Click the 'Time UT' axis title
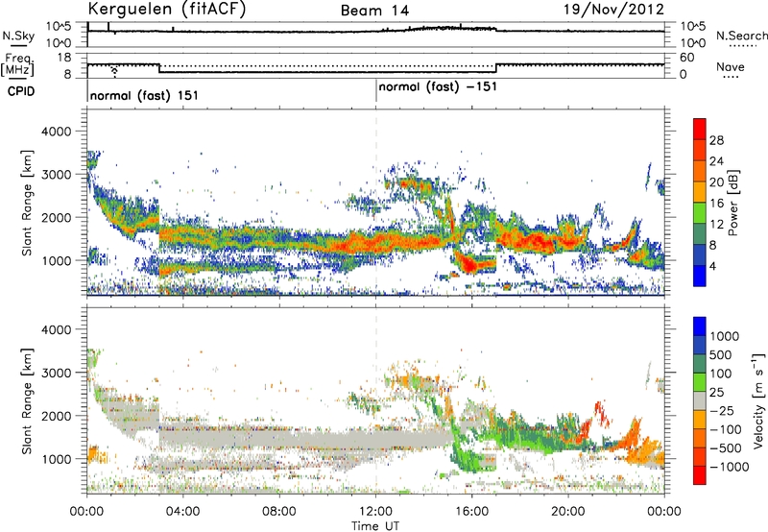The height and width of the screenshot is (532, 768). click(x=375, y=526)
